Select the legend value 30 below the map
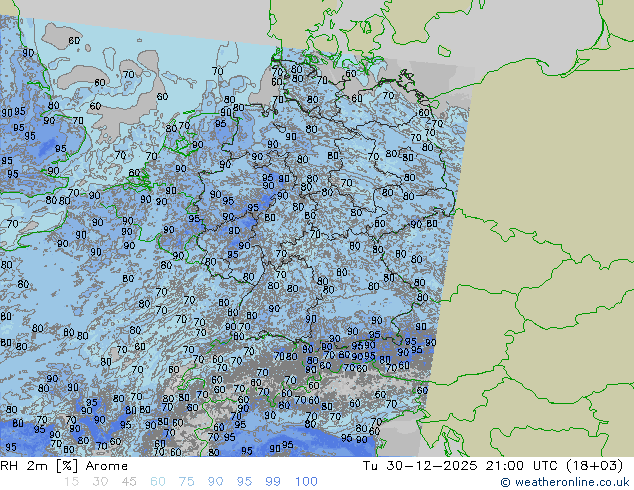 point(100,482)
